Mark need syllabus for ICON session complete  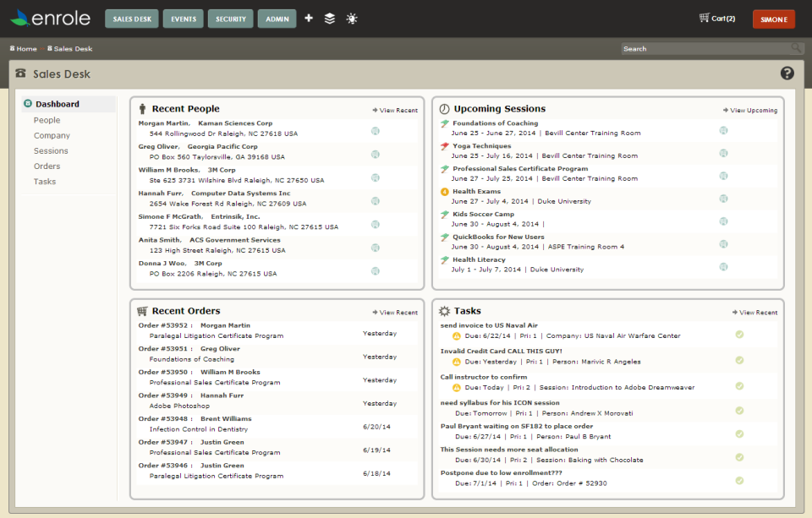pyautogui.click(x=739, y=411)
